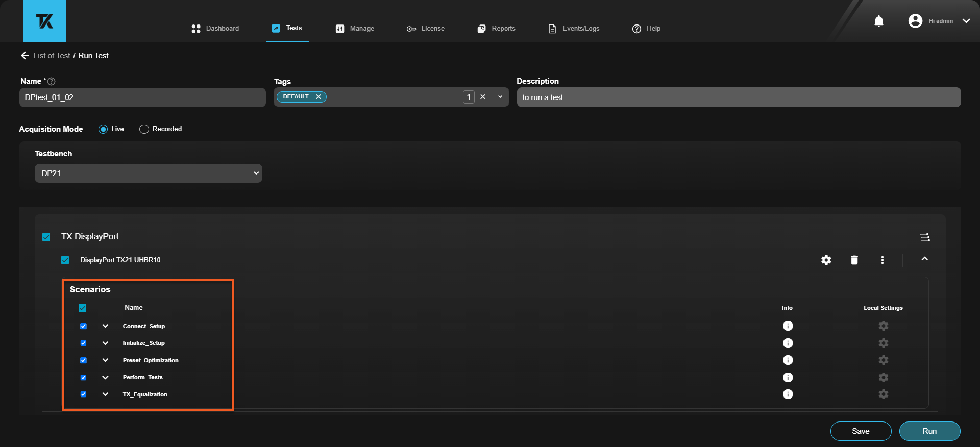Click the Description text field
This screenshot has height=447, width=980.
pyautogui.click(x=738, y=97)
